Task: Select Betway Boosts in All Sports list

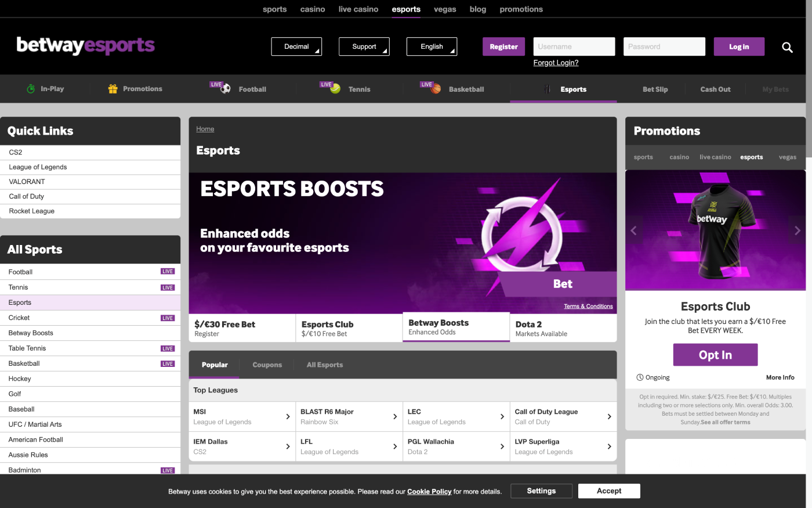Action: coord(90,333)
